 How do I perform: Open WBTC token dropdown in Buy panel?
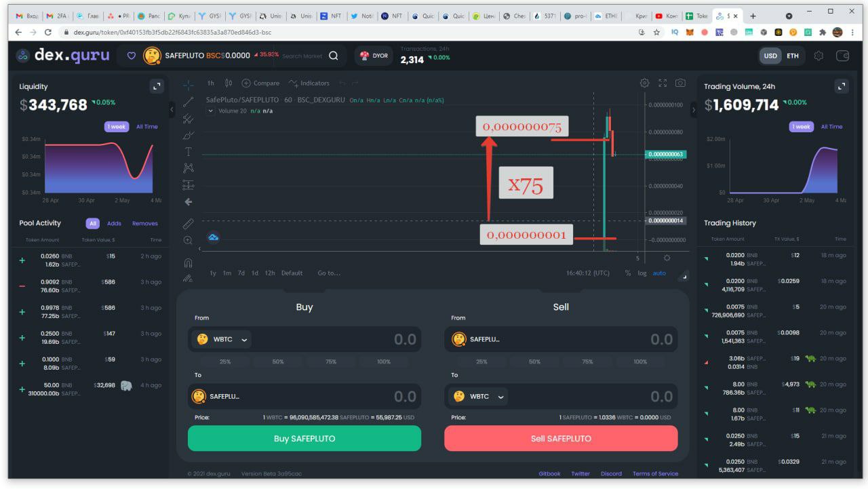[x=222, y=339]
